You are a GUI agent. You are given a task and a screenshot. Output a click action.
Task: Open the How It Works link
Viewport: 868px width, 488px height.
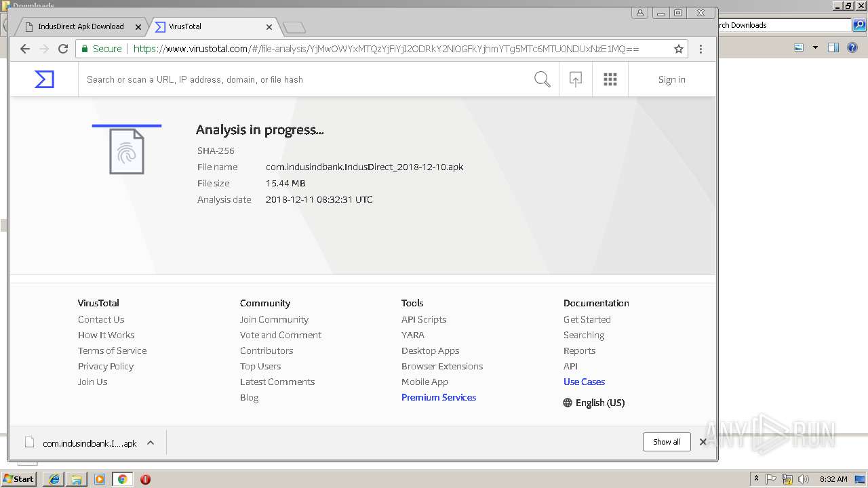(106, 335)
